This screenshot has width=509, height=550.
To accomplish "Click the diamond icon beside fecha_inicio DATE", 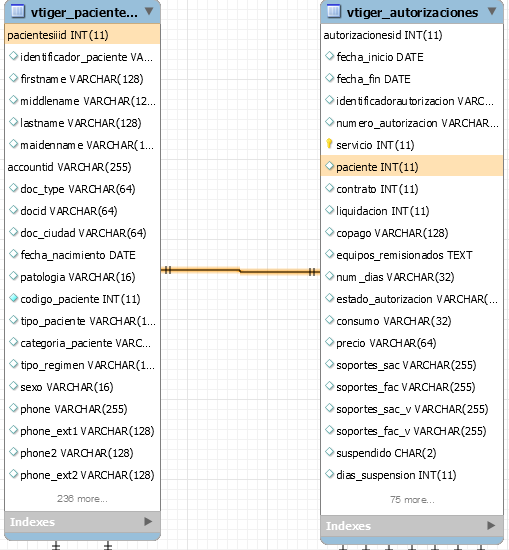I will click(x=329, y=56).
